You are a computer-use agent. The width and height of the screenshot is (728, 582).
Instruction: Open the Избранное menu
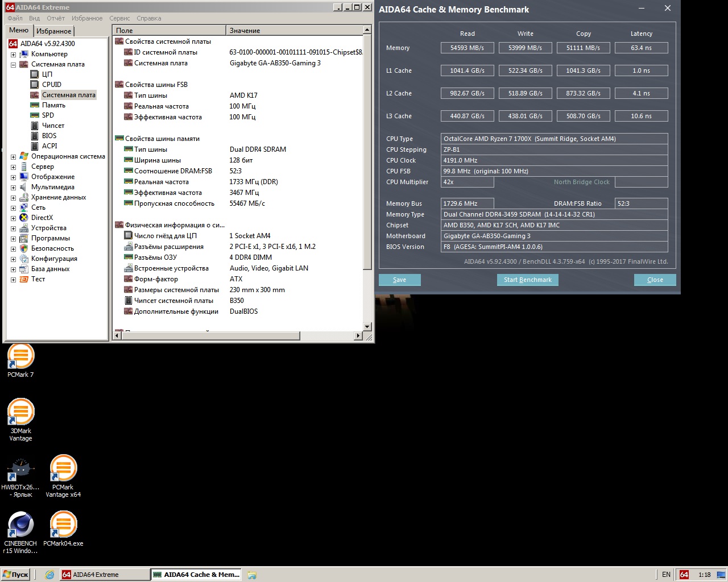coord(87,18)
